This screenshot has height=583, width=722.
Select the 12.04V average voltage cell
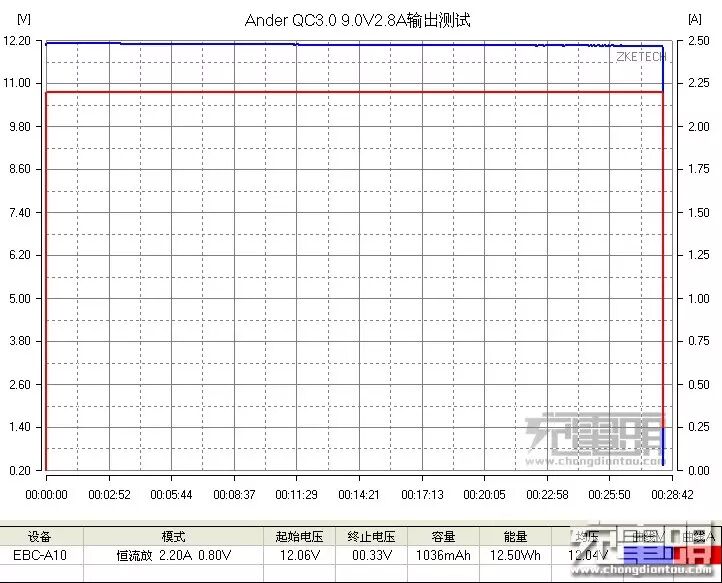click(x=587, y=555)
